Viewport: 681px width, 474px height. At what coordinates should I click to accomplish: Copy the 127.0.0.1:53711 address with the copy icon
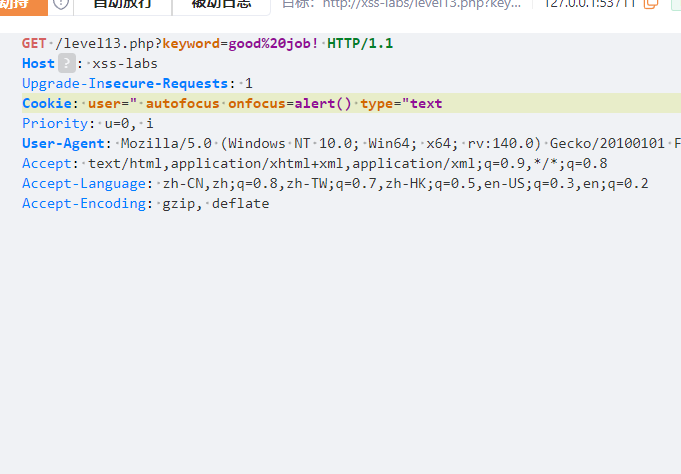[651, 4]
